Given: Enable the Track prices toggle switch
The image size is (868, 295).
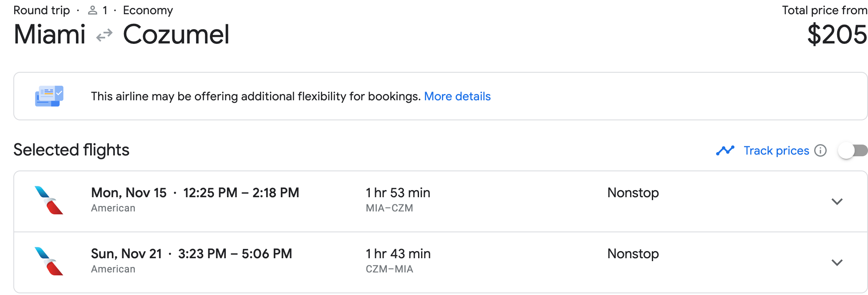Looking at the screenshot, I should click(x=853, y=150).
